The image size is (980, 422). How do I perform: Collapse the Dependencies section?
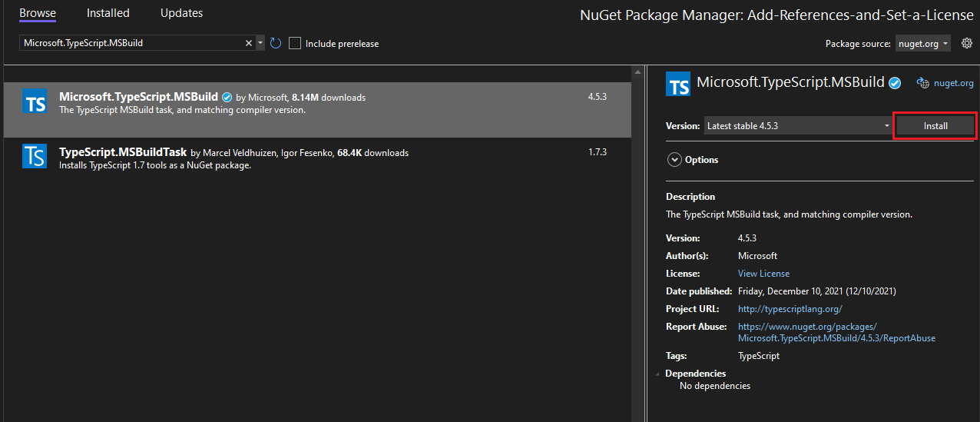[658, 374]
